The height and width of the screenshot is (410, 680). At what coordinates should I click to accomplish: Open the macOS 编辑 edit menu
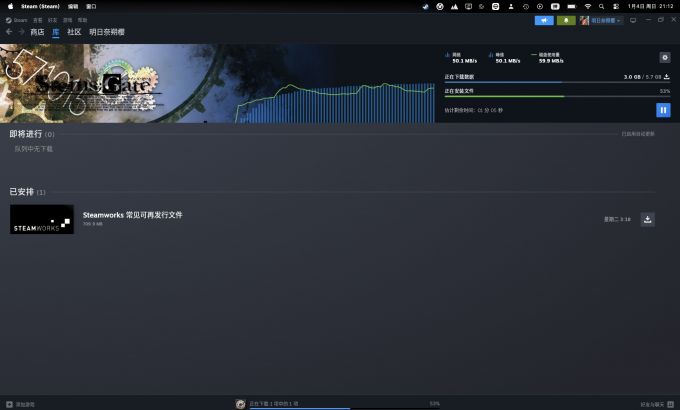pyautogui.click(x=73, y=7)
